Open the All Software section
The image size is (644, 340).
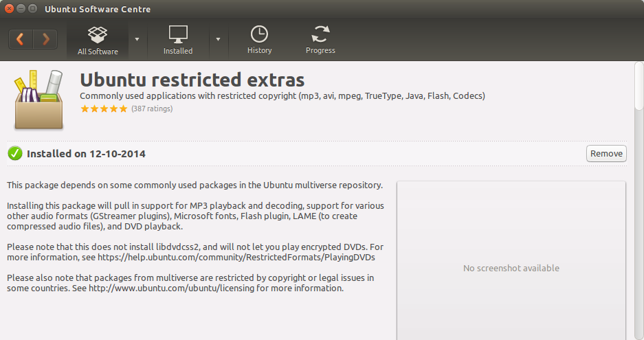click(x=98, y=41)
